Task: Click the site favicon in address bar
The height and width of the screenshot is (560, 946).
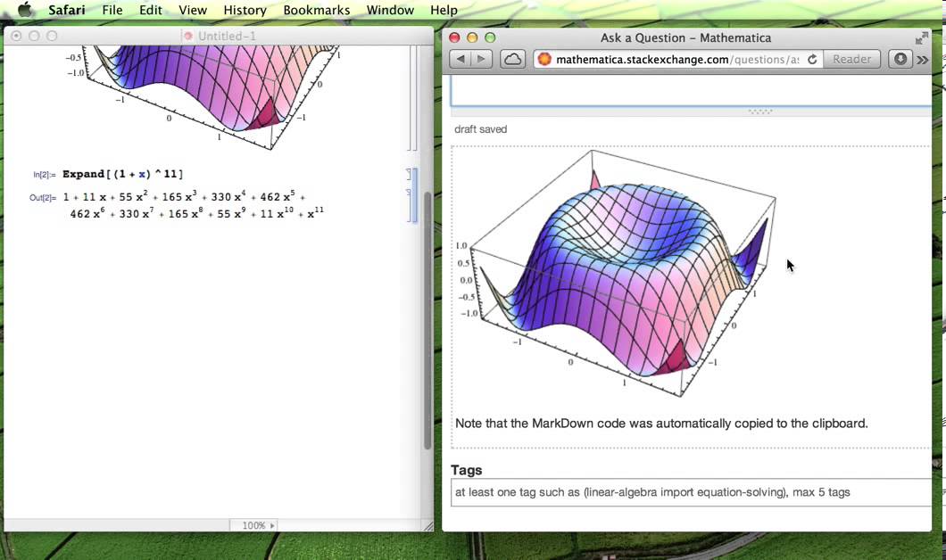Action: [x=544, y=59]
